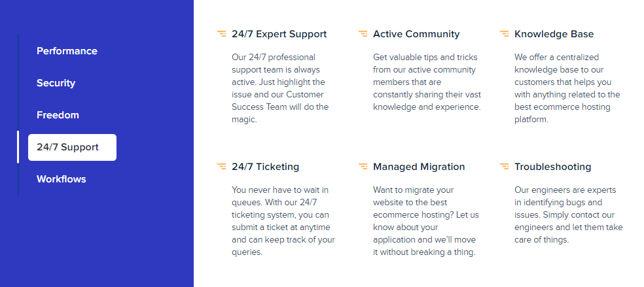Click the white active-tab indicator bar
Screen dimensions: 644x287
click(x=18, y=147)
